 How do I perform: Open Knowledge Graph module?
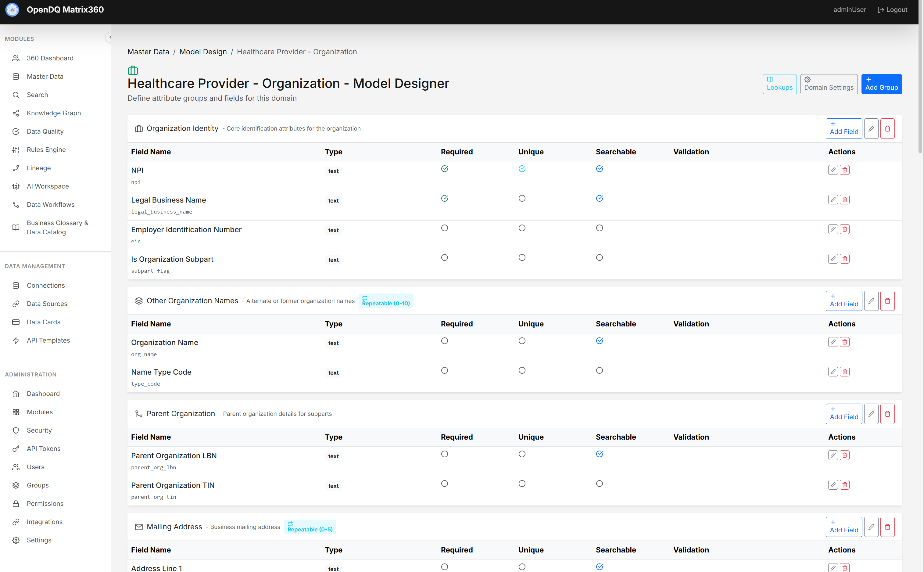pos(54,113)
